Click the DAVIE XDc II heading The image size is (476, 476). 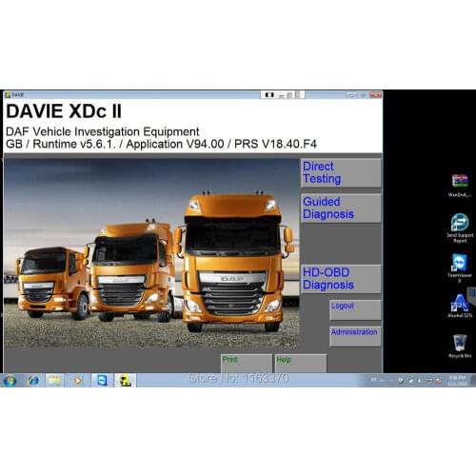[64, 111]
